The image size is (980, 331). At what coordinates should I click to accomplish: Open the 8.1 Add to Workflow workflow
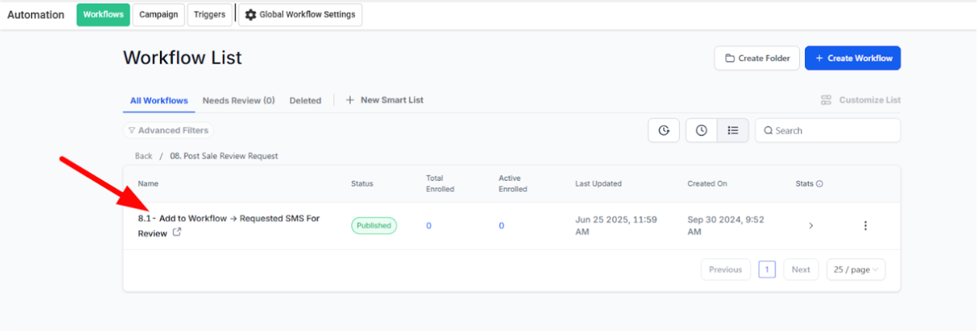[229, 225]
